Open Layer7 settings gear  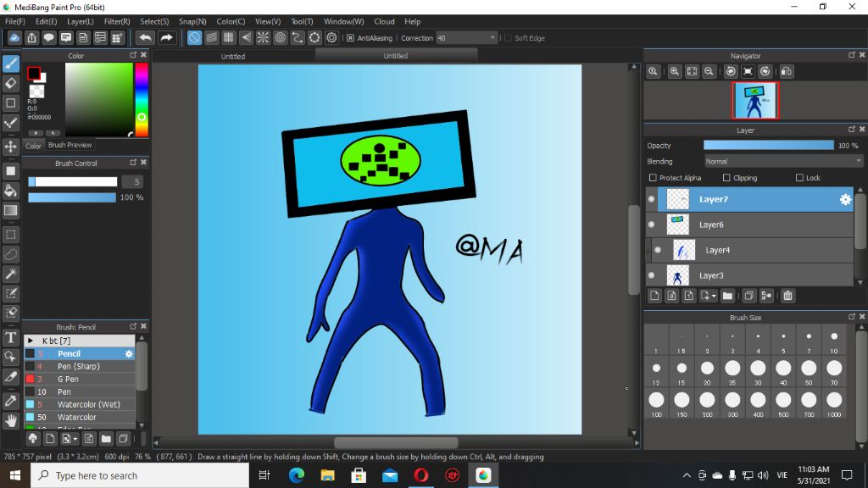(x=845, y=200)
